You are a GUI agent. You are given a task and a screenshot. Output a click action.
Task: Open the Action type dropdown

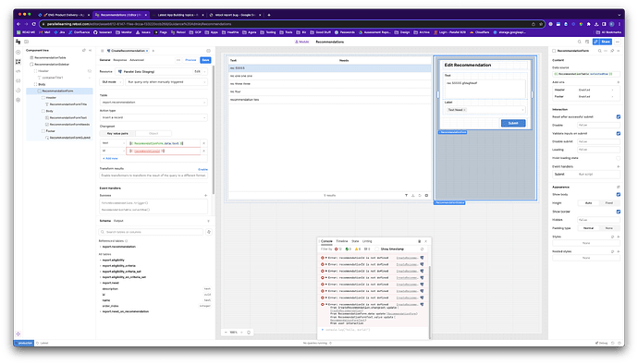pos(153,117)
